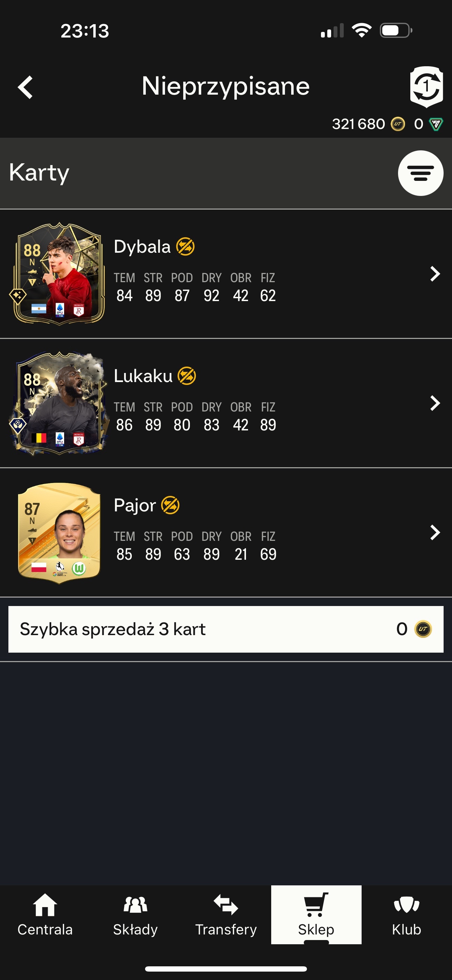Tap untradeable icon next to Dybala

point(185,246)
